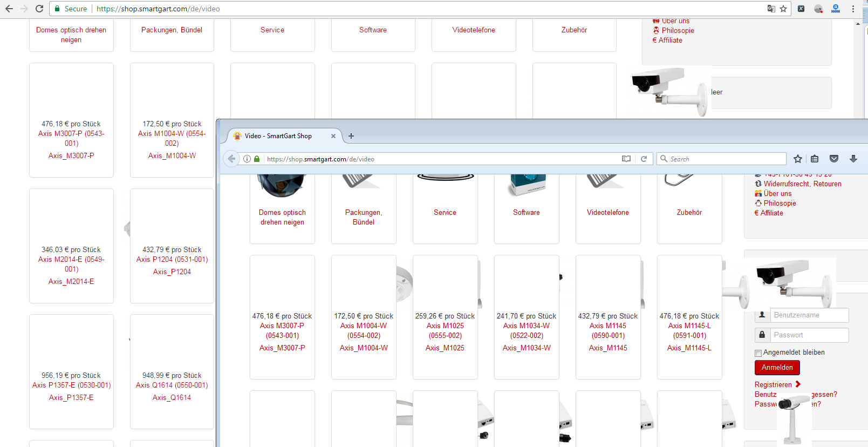Click the Secure padlock in Chrome address bar
The width and height of the screenshot is (868, 447).
tap(57, 9)
